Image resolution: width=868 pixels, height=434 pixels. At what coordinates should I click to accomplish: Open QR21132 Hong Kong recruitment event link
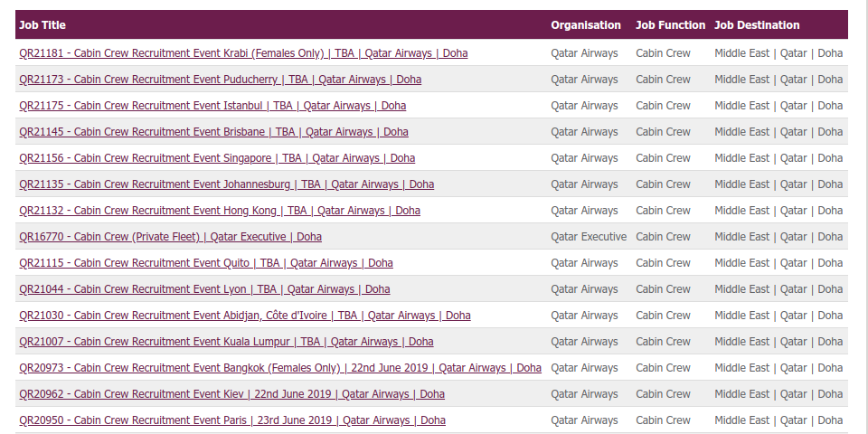(220, 211)
